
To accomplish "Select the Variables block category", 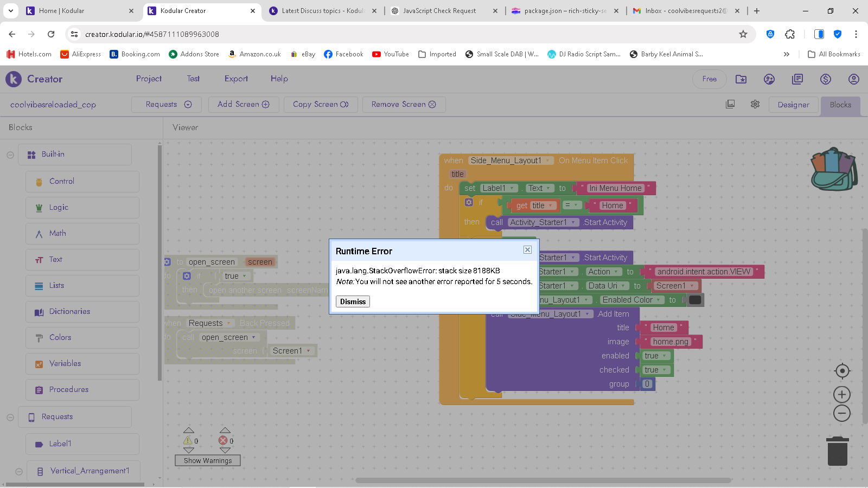I will point(65,363).
